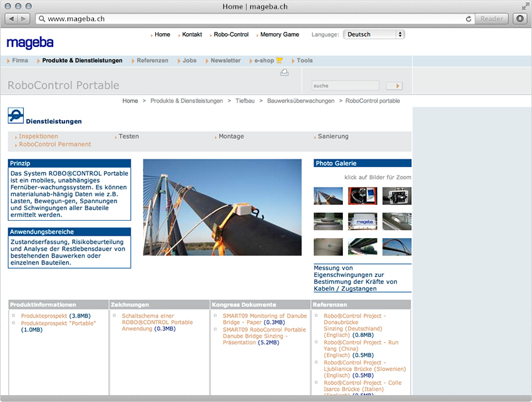Open the Donaubrücke Sinzing reference

[354, 325]
